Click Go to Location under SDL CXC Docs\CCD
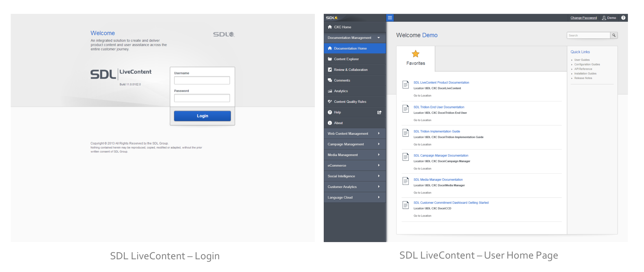Image resolution: width=644 pixels, height=272 pixels. 422,216
